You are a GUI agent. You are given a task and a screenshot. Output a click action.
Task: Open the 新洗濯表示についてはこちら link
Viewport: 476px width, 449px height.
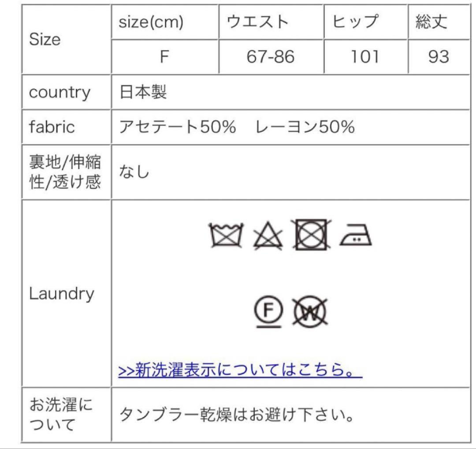240,370
